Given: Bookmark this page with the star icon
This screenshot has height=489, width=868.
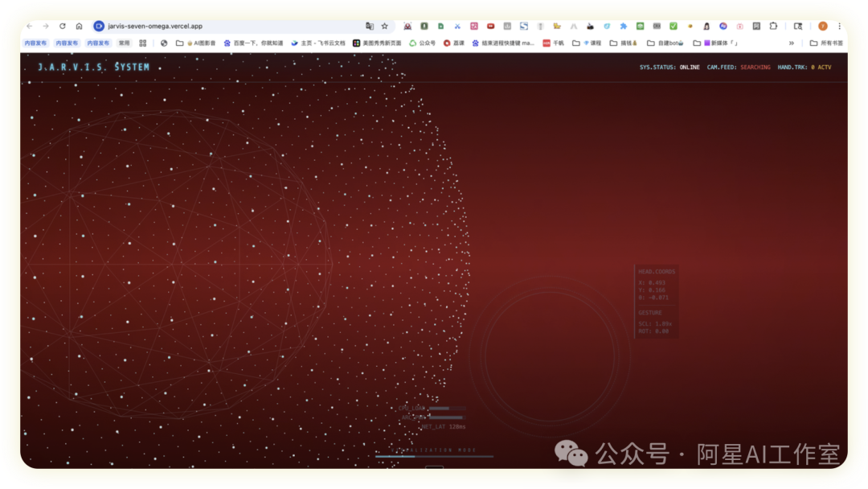Looking at the screenshot, I should click(x=385, y=26).
